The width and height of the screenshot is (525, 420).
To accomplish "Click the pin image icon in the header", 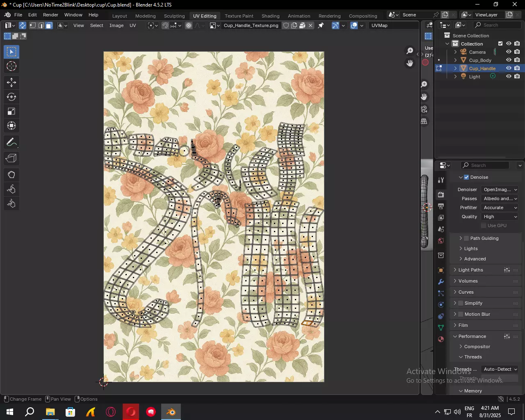I will pos(321,25).
